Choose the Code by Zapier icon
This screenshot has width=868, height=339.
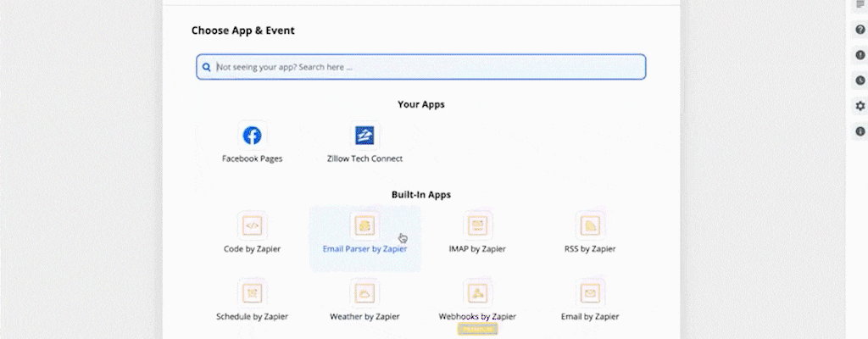pyautogui.click(x=252, y=225)
